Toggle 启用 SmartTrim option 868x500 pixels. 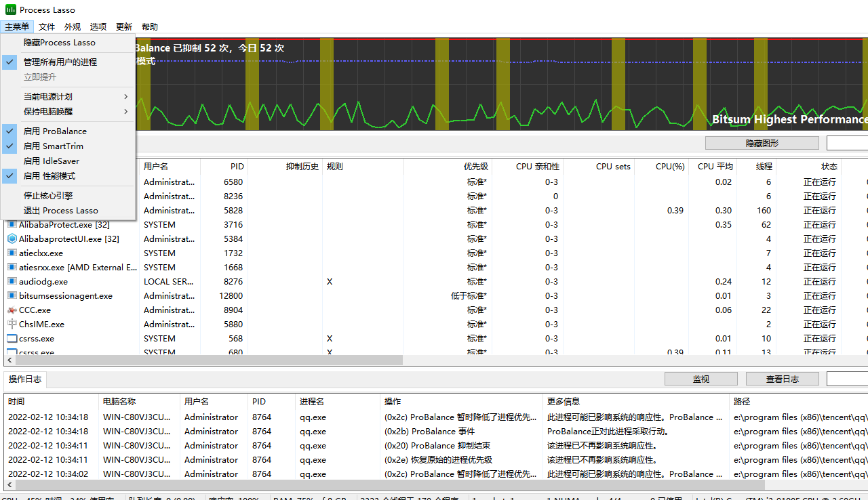click(68, 146)
